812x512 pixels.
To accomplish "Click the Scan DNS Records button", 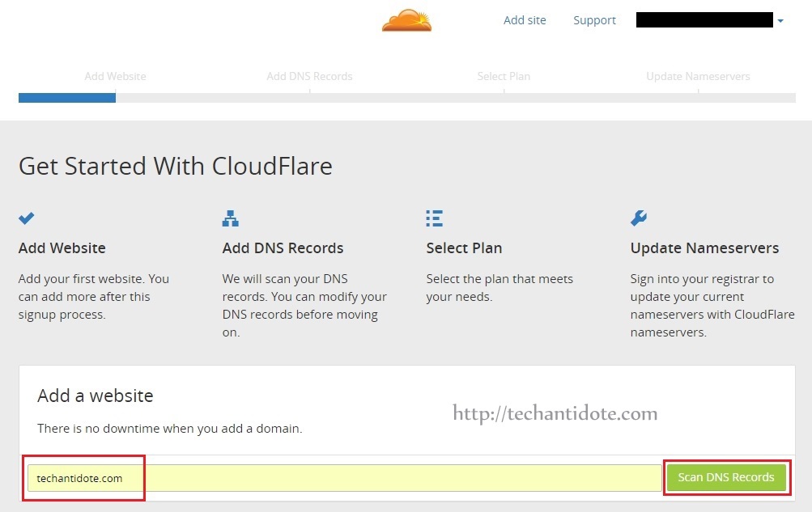I will click(x=726, y=477).
